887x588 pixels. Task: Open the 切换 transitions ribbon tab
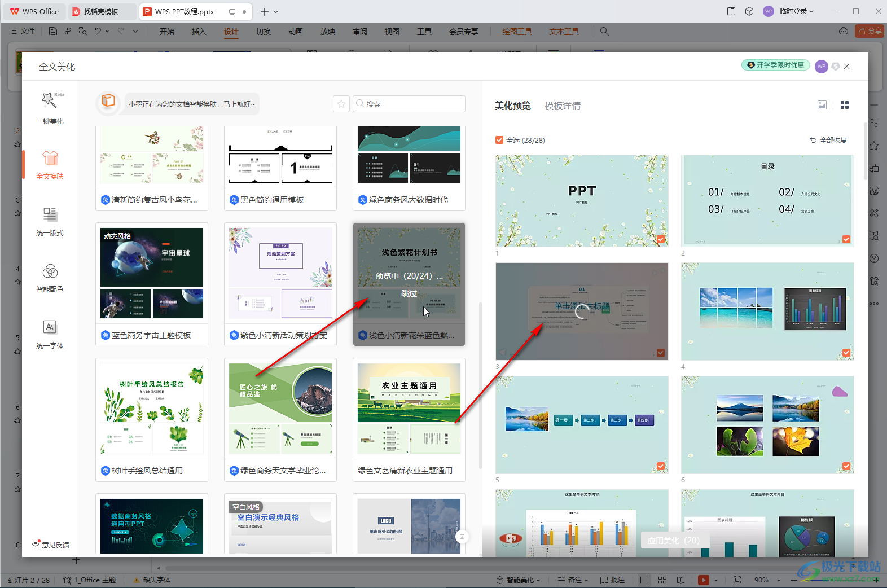point(264,31)
